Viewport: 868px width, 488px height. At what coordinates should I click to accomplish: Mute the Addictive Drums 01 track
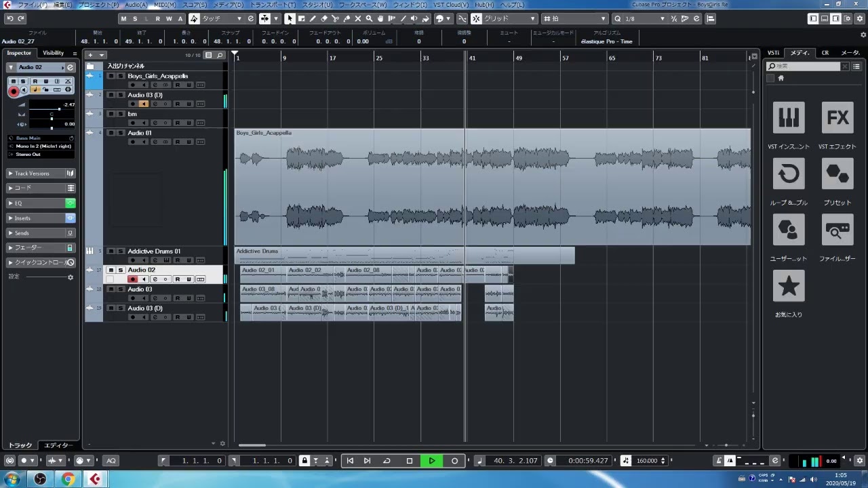pos(111,251)
